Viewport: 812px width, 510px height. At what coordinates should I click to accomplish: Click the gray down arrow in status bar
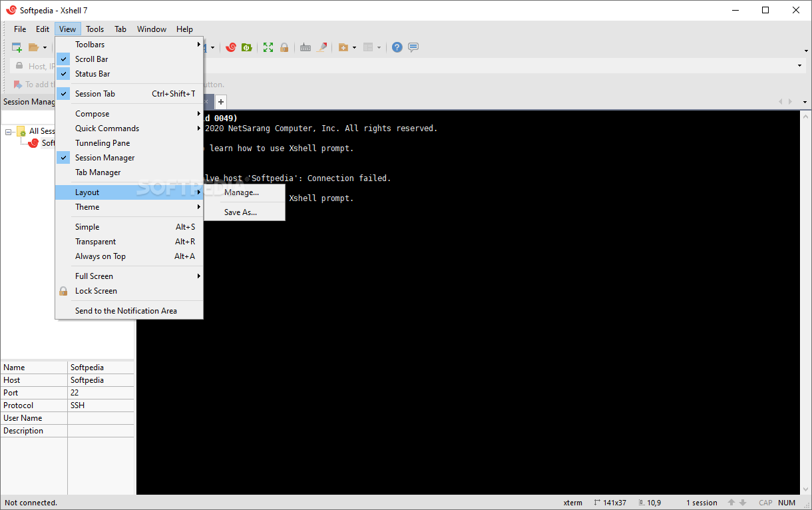pyautogui.click(x=743, y=503)
